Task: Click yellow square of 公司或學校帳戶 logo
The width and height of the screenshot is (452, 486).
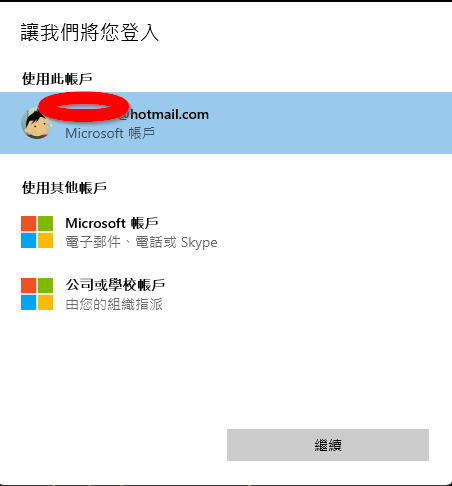Action: [x=45, y=302]
